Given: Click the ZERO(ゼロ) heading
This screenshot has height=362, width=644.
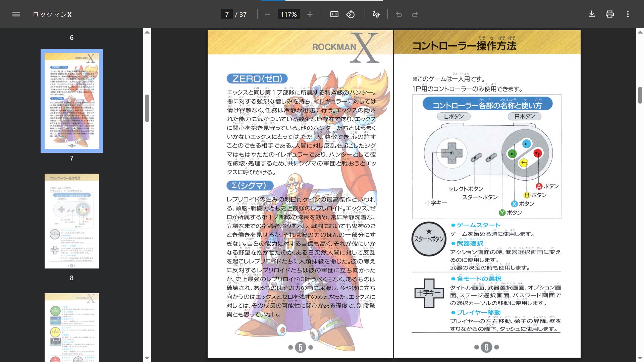Looking at the screenshot, I should tap(257, 79).
